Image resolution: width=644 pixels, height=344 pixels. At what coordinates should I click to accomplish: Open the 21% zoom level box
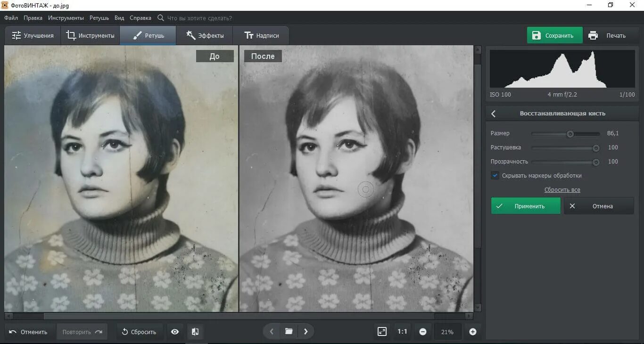point(447,332)
